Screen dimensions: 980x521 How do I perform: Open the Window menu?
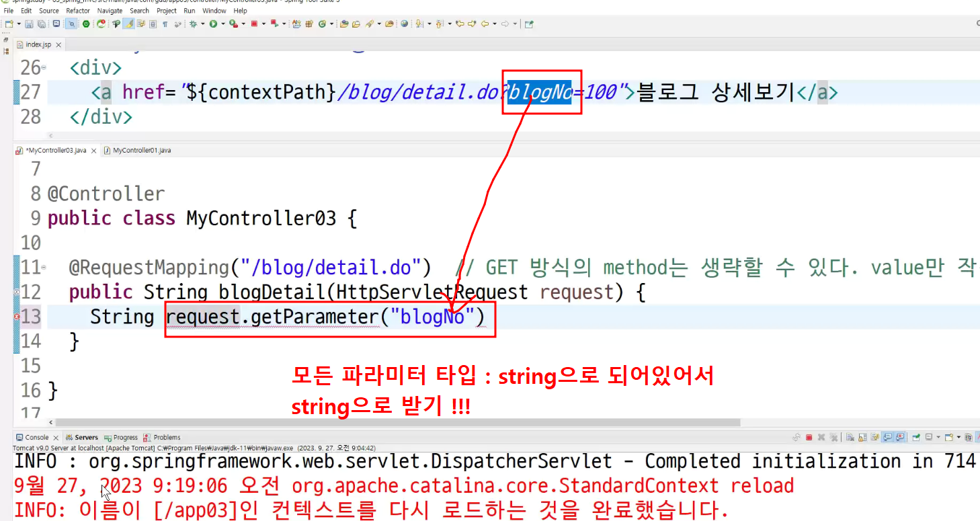[x=214, y=11]
